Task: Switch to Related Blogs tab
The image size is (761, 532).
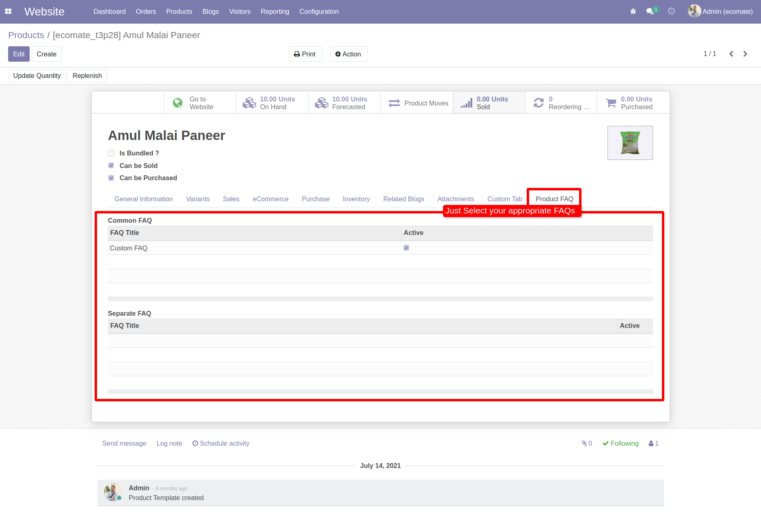Action: 404,199
